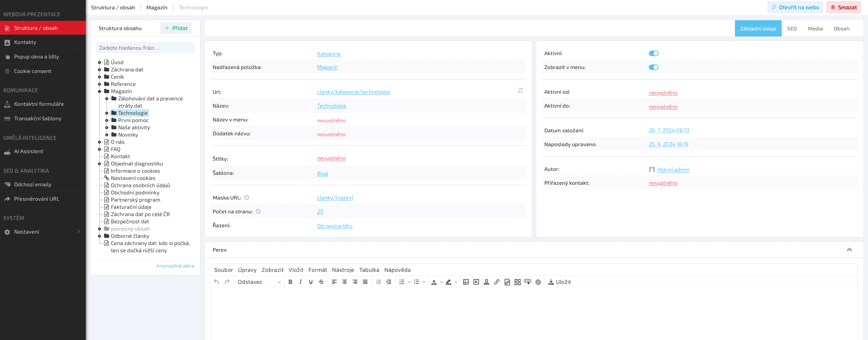Viewport: 868px width, 340px height.
Task: Collapse the Perex panel with chevron
Action: pos(849,250)
